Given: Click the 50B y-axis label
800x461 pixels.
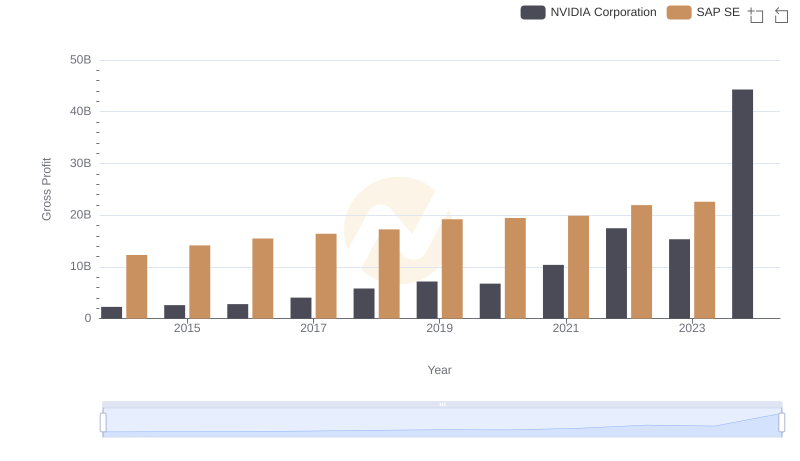Looking at the screenshot, I should (x=81, y=60).
